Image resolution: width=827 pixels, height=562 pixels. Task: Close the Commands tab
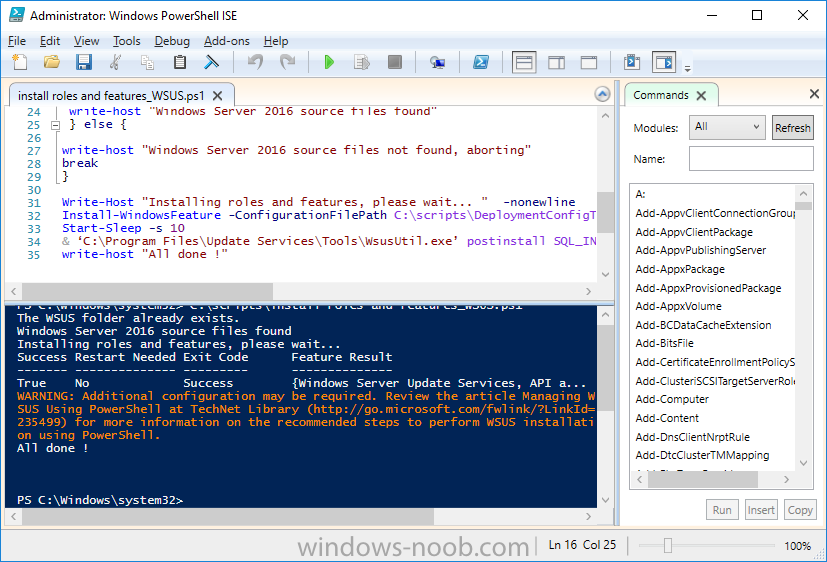click(701, 95)
